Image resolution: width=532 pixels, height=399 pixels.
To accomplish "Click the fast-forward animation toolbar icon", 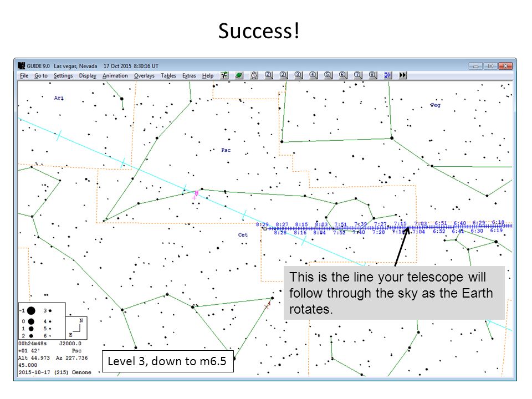I will pos(403,75).
